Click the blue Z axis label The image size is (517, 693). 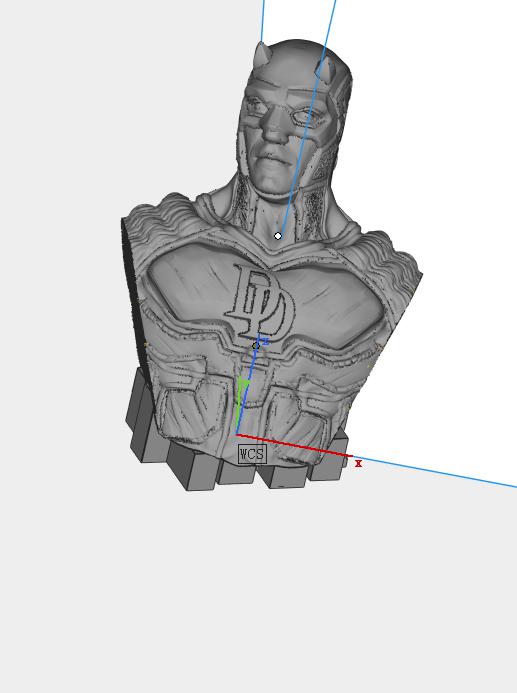point(266,342)
